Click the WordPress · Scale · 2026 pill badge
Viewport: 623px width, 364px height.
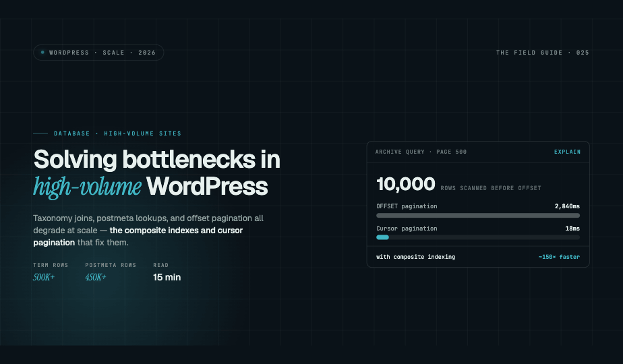[98, 53]
